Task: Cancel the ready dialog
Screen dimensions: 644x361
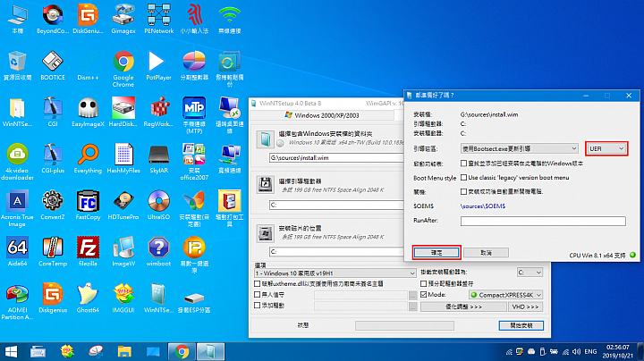Action: click(486, 253)
